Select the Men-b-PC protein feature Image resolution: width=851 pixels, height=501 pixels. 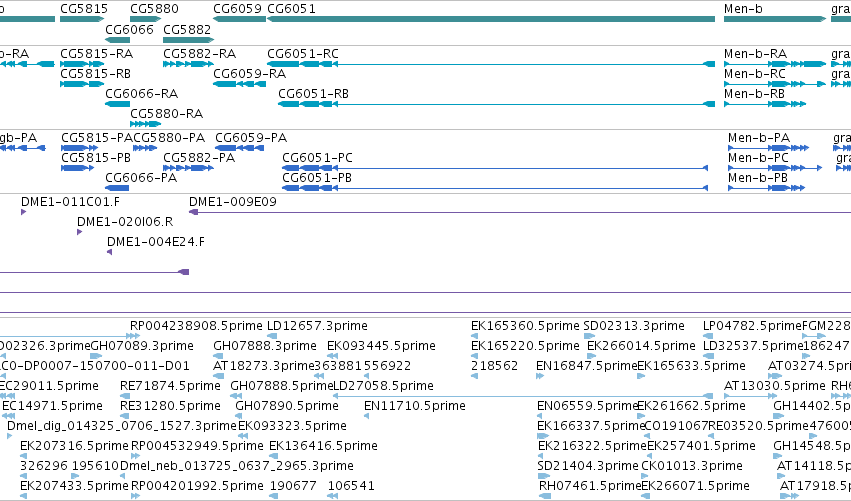pos(775,168)
